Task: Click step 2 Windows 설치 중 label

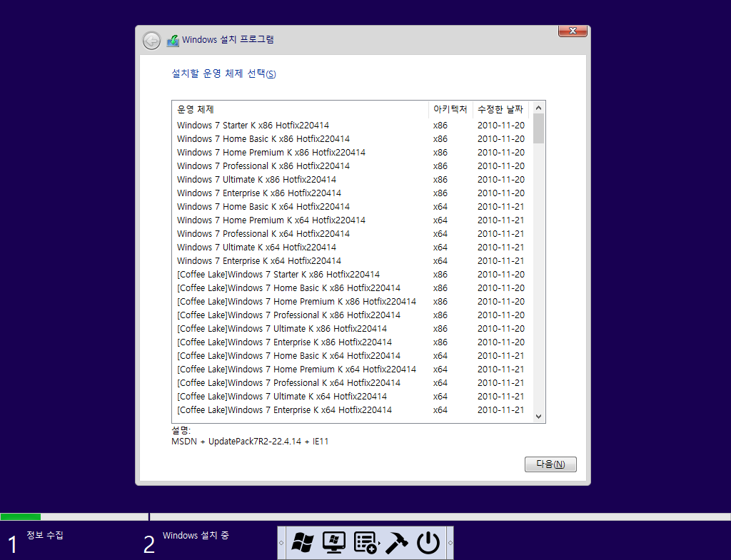Action: tap(196, 535)
